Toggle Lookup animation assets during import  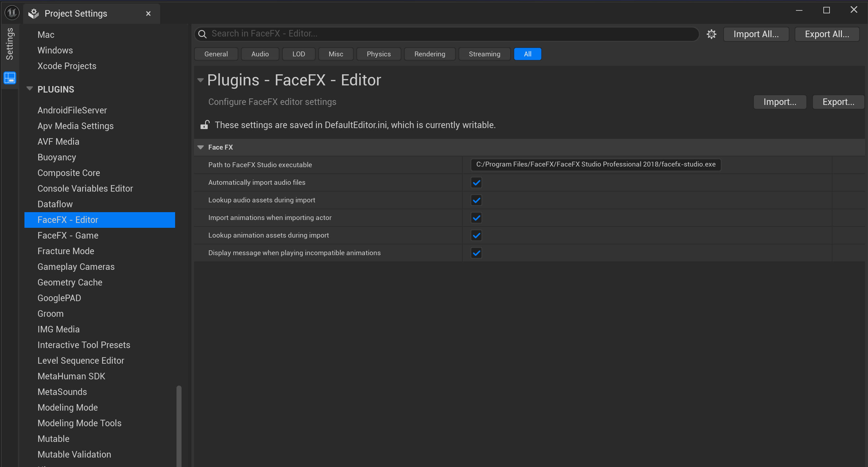coord(476,235)
